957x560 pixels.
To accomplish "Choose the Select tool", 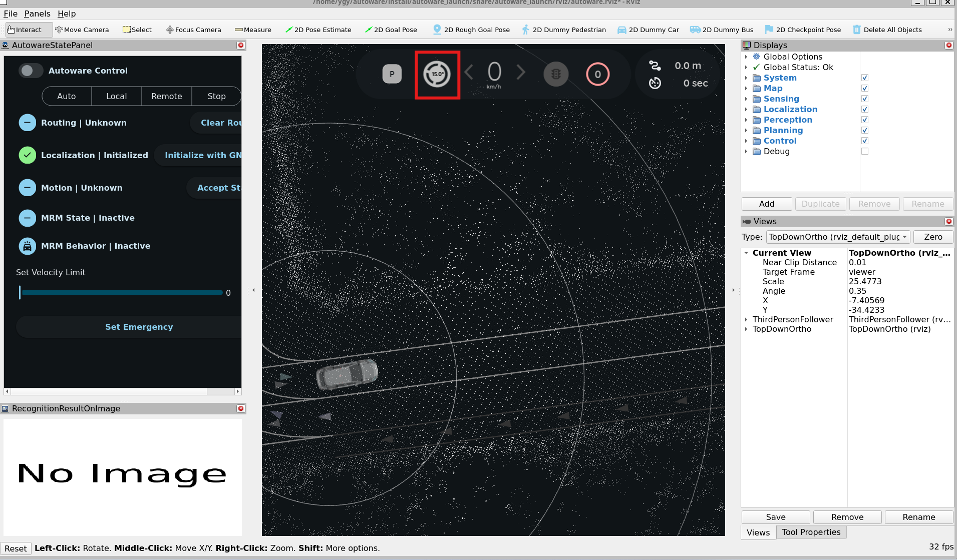I will tap(137, 30).
